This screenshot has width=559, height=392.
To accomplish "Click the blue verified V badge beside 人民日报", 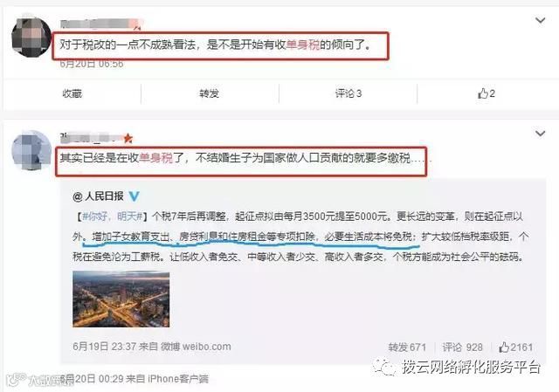I will pos(134,196).
